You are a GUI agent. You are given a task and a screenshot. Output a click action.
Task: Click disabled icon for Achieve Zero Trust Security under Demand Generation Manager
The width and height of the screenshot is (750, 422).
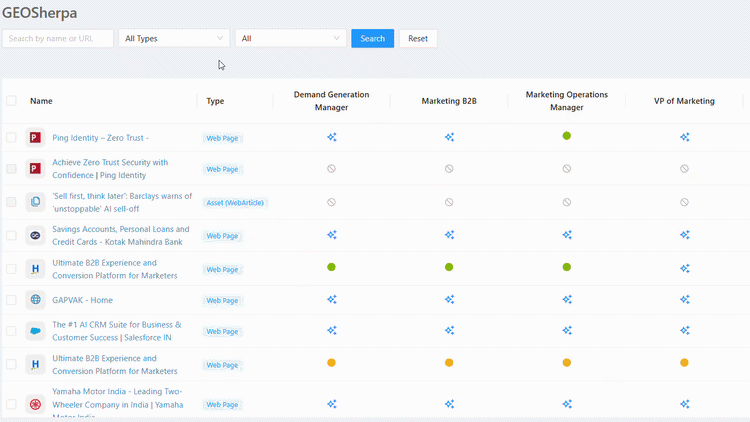331,168
